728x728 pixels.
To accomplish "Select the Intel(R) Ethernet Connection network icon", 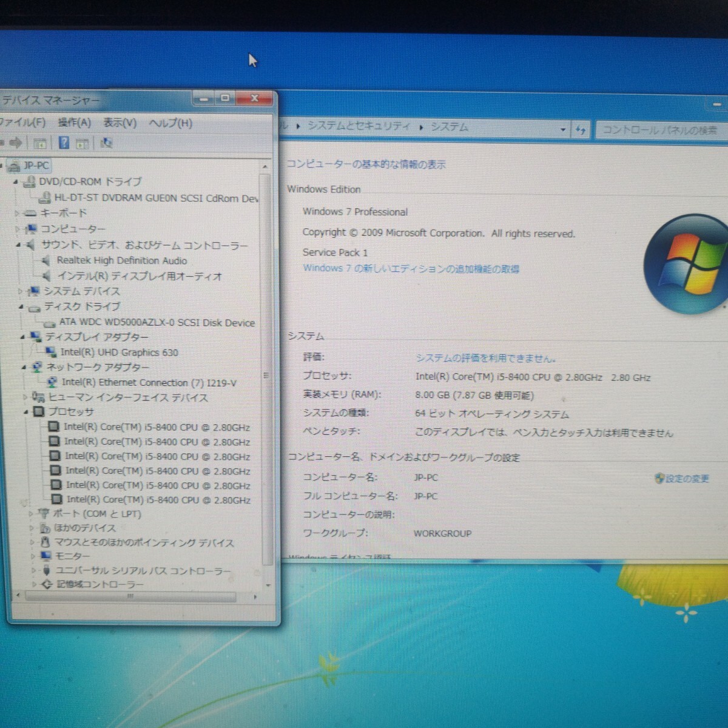I will click(x=52, y=383).
